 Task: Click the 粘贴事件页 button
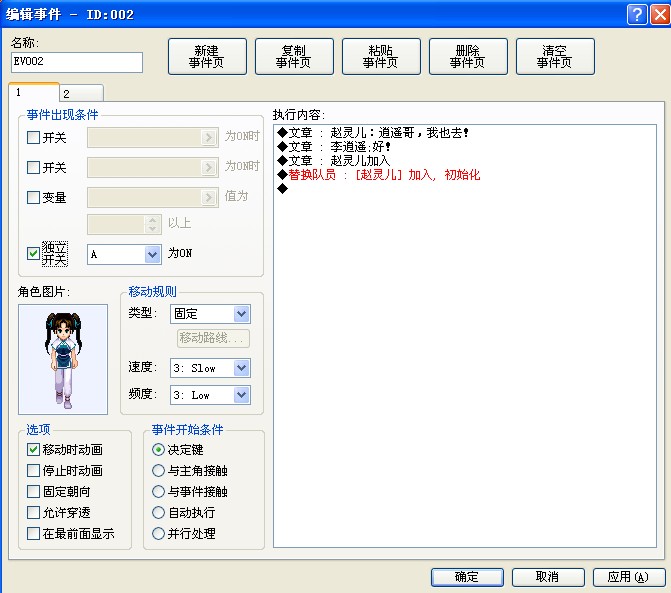pyautogui.click(x=381, y=56)
